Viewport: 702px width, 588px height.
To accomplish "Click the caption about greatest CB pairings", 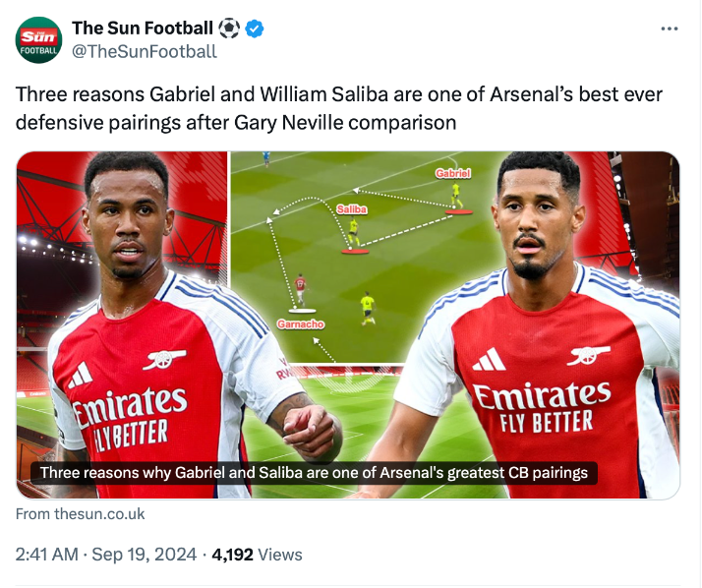I will (314, 473).
